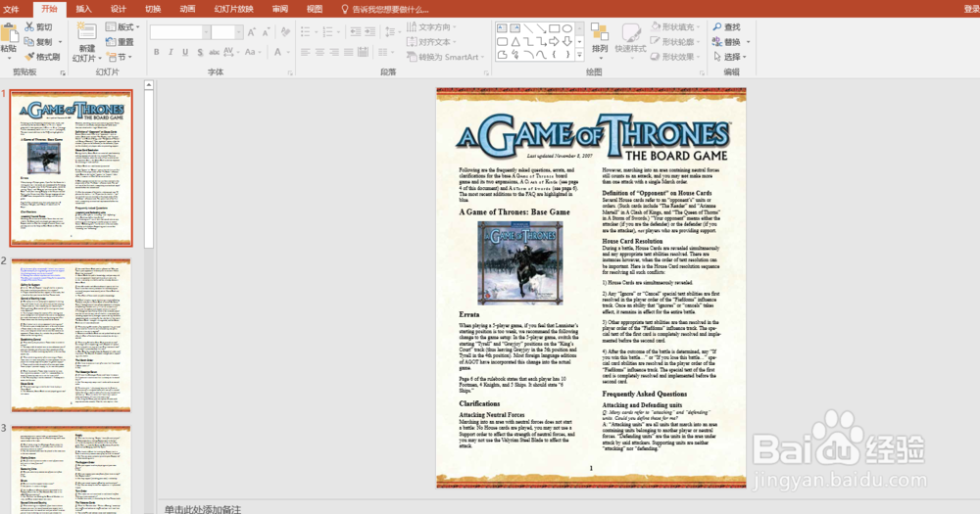Select the triangle shape in gallery
The height and width of the screenshot is (514, 980).
pos(515,42)
